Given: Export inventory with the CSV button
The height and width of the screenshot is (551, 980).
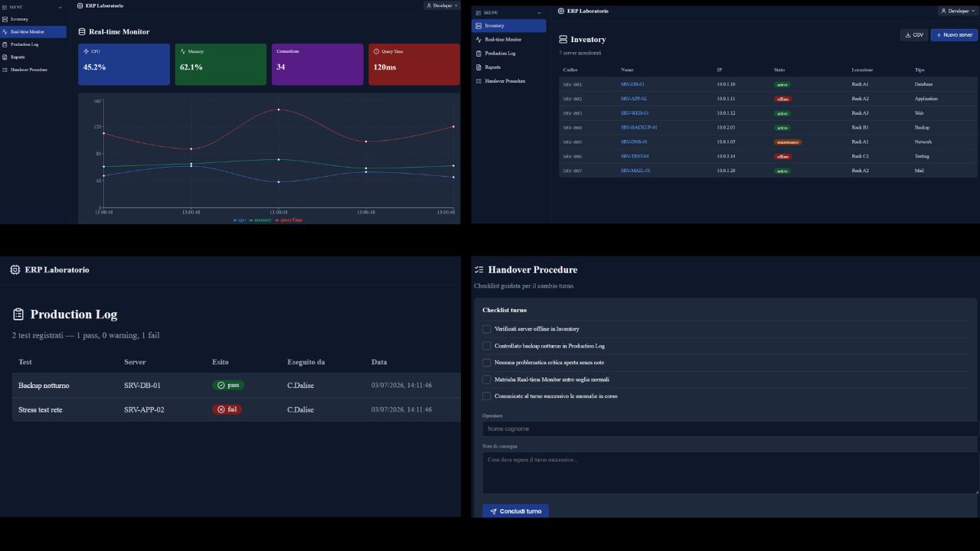Looking at the screenshot, I should click(x=914, y=34).
